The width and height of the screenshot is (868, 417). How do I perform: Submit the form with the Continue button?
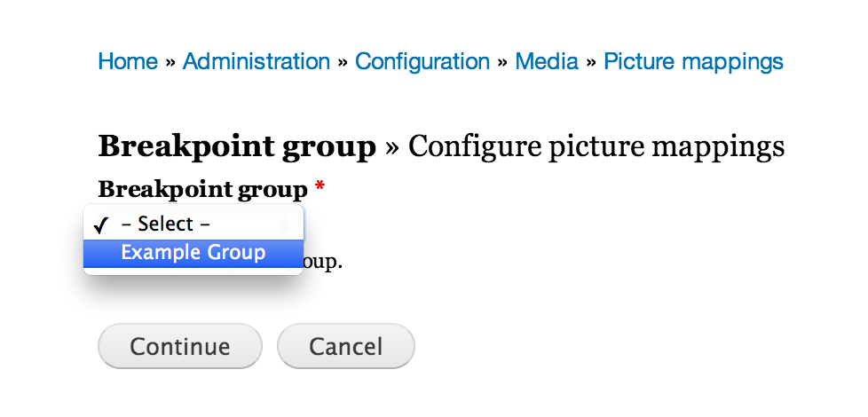point(180,346)
